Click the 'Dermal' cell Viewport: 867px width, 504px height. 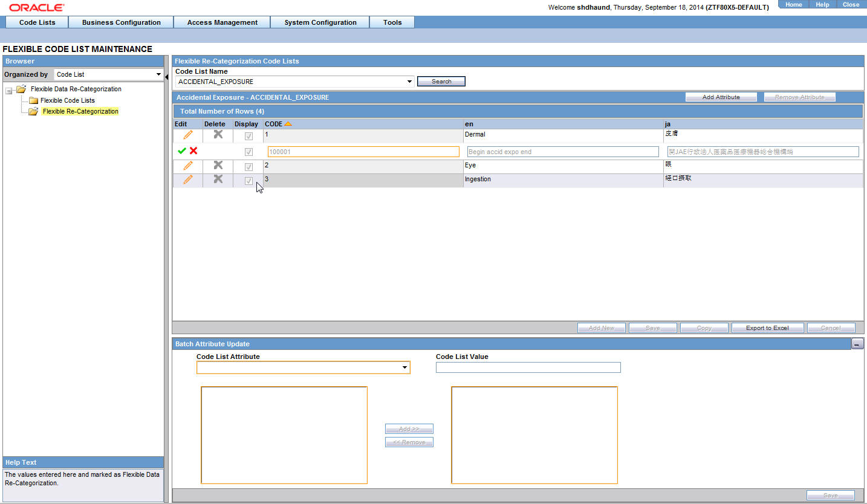coord(563,136)
